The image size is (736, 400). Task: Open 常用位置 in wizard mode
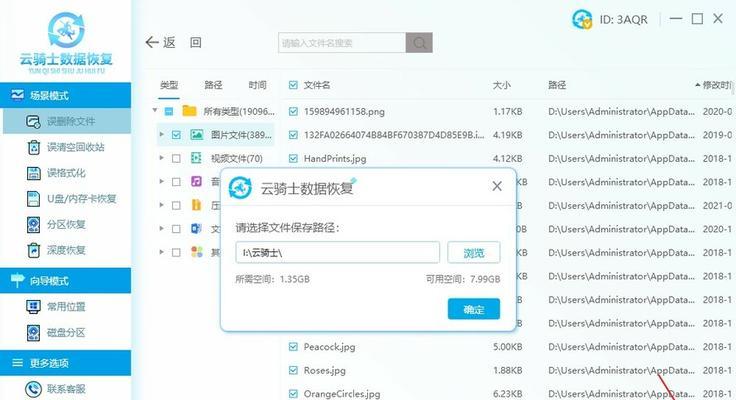click(x=56, y=307)
